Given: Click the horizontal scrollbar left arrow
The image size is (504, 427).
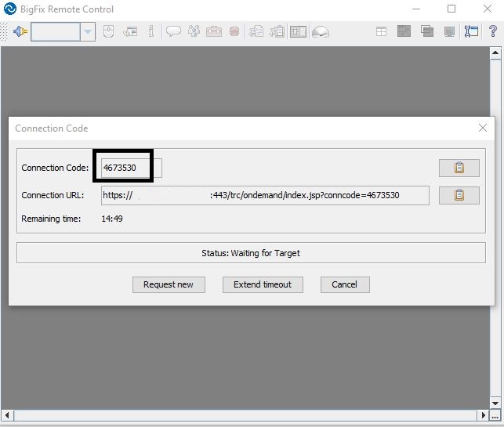Looking at the screenshot, I should (7, 415).
